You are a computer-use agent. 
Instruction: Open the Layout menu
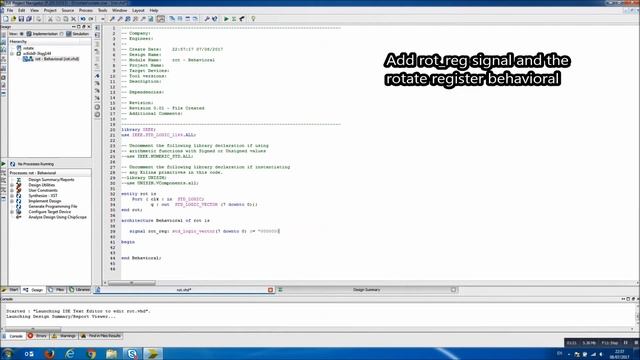(138, 10)
